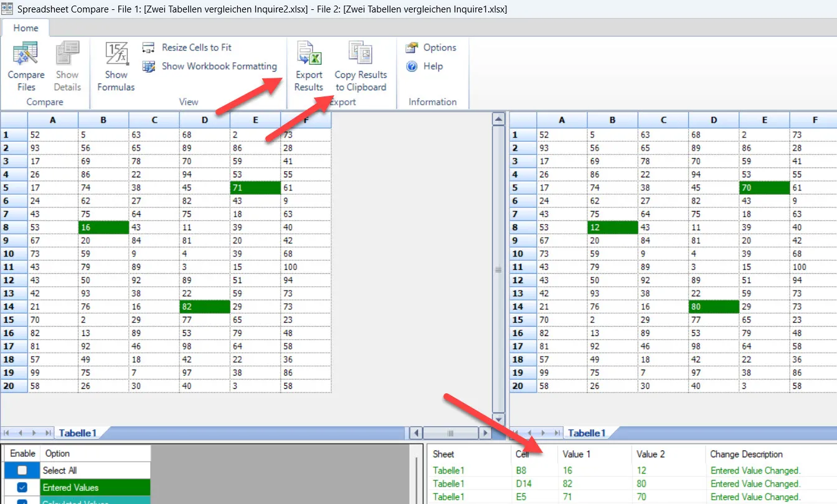
Task: Toggle the Calculated Values checkbox
Action: [21, 502]
